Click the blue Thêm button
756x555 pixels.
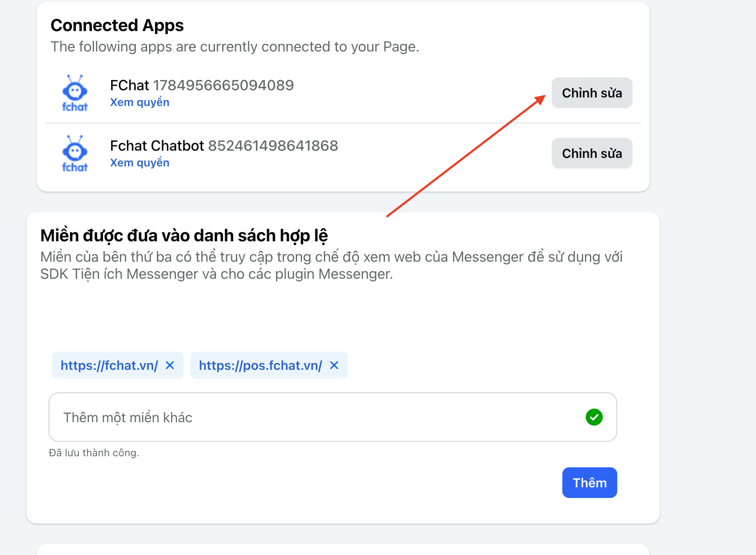tap(589, 483)
